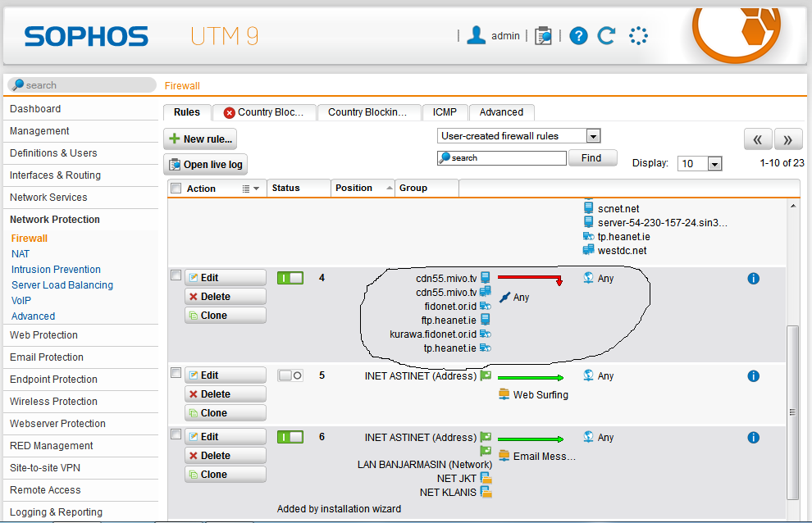
Task: Toggle status switch of rule 6
Action: [290, 437]
